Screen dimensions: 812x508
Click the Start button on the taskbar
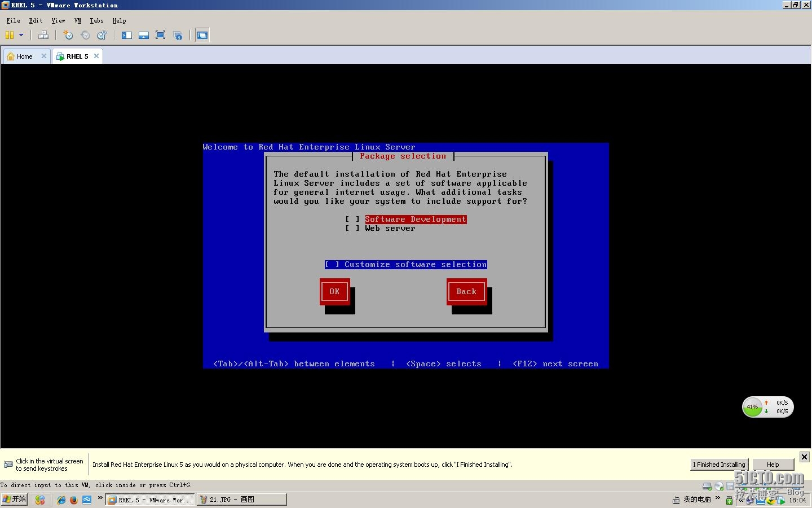pyautogui.click(x=14, y=500)
